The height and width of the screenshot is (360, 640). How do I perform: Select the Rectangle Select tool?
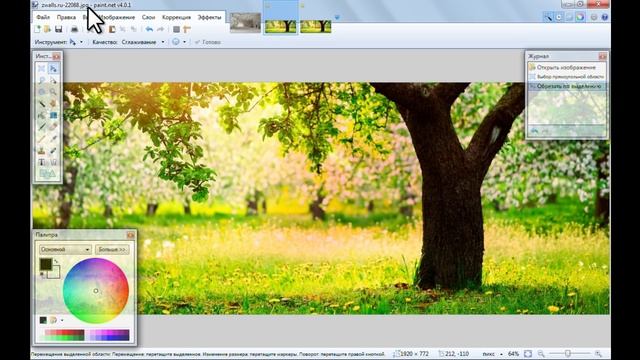pyautogui.click(x=42, y=69)
